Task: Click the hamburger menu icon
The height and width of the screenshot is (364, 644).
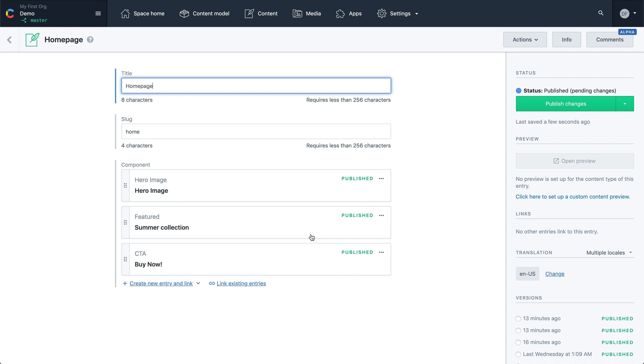Action: (98, 13)
